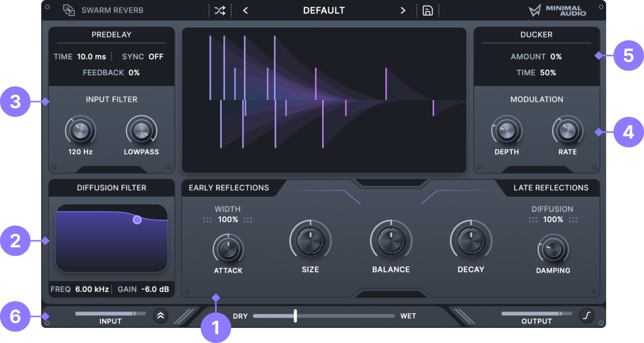Image resolution: width=644 pixels, height=343 pixels.
Task: Select the Late Reflections tab
Action: [551, 188]
